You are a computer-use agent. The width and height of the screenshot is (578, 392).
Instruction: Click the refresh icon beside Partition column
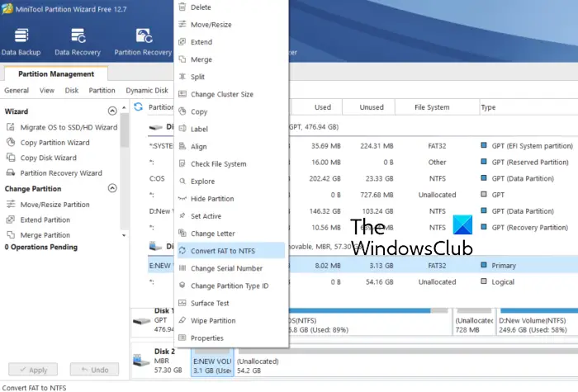(138, 106)
